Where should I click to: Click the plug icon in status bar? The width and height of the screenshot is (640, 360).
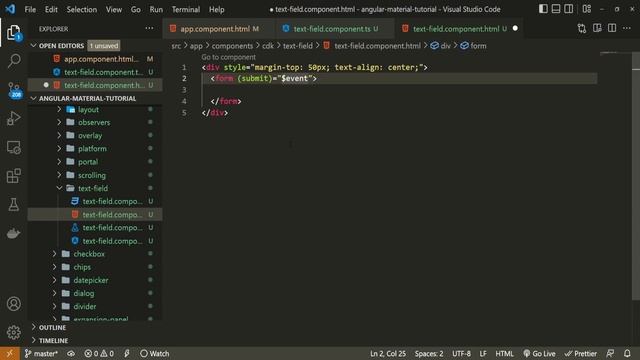point(127,353)
